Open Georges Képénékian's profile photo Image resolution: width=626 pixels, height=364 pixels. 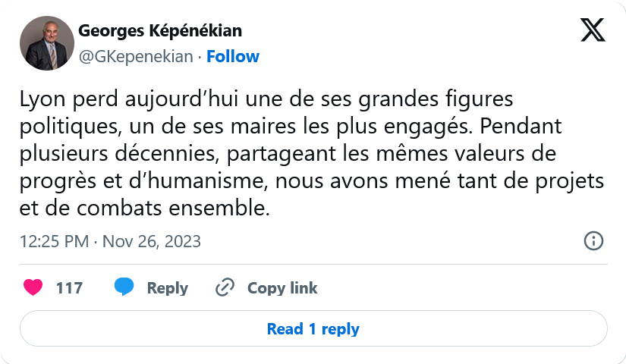click(x=47, y=43)
